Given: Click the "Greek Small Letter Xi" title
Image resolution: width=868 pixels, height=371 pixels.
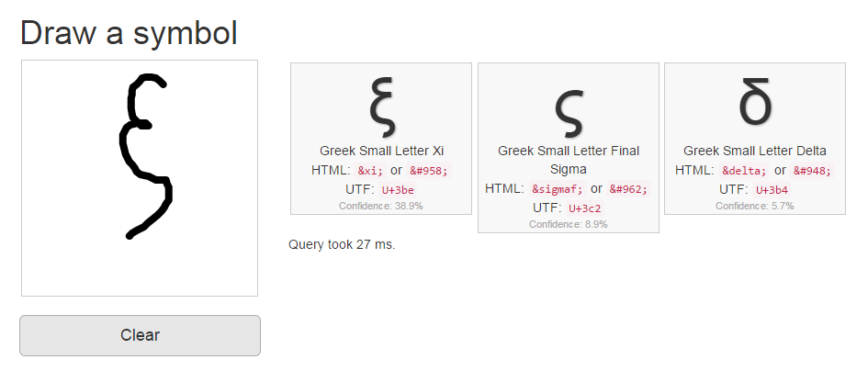Looking at the screenshot, I should pyautogui.click(x=381, y=151).
